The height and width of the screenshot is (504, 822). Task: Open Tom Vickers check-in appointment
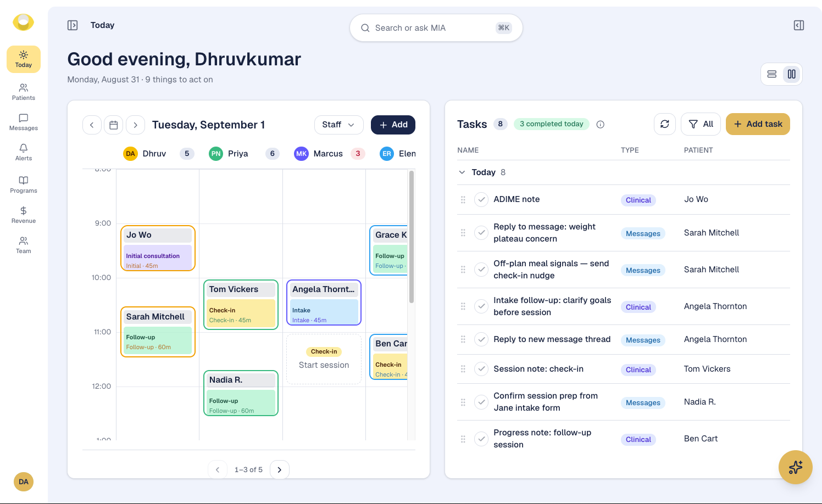coord(241,305)
